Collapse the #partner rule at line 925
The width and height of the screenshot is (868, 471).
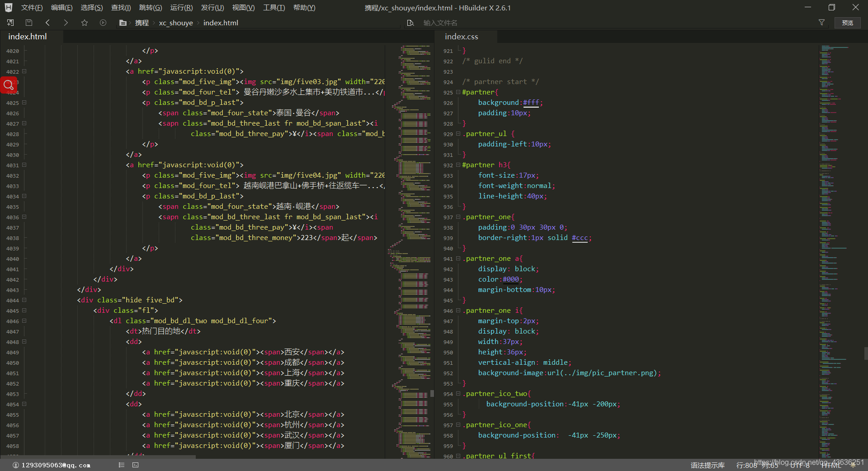tap(458, 92)
